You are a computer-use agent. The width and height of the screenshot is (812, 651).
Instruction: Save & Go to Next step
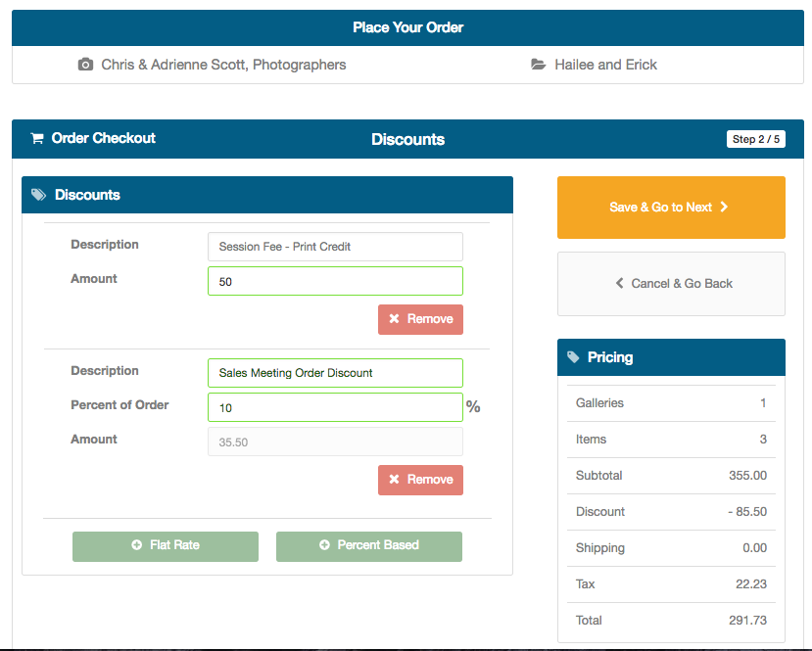[x=671, y=208]
